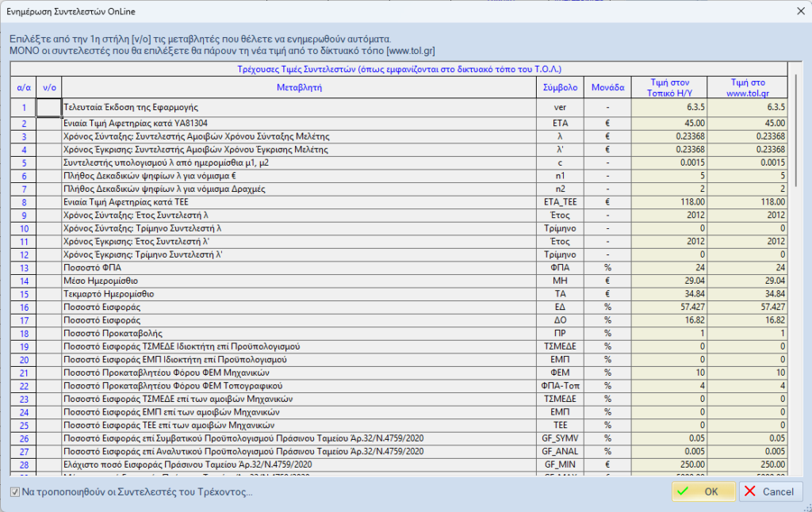812x512 pixels.
Task: Tick the v/o cell for Μέσο Ημερομίσθιο row
Action: pyautogui.click(x=49, y=281)
